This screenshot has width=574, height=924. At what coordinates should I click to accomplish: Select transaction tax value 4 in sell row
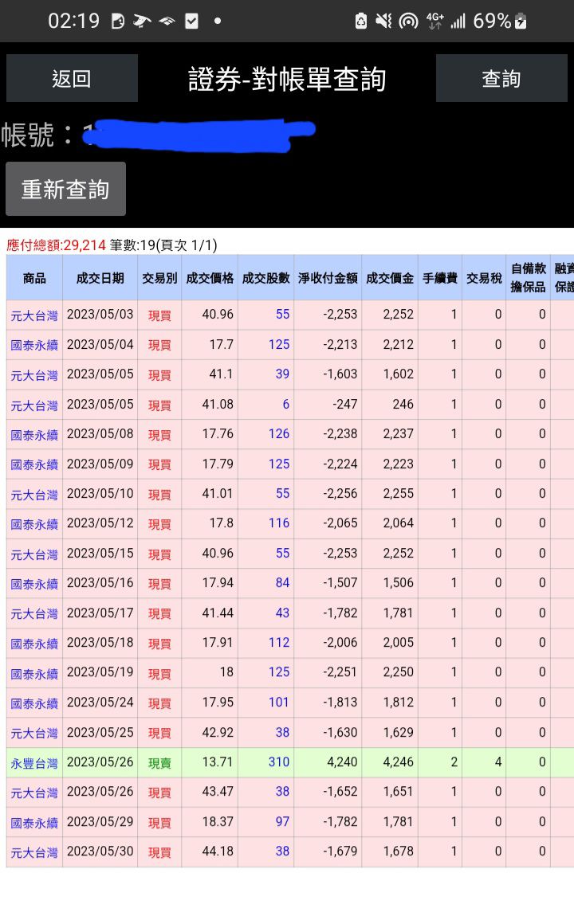point(498,762)
